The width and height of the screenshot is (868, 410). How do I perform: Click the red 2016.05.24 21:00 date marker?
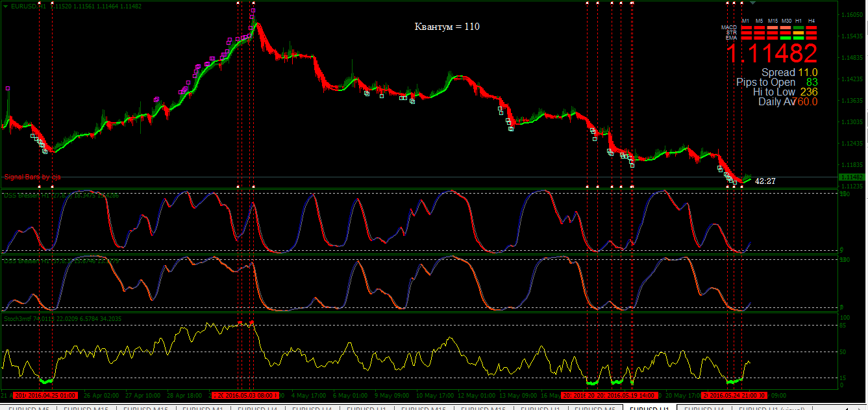pos(734,395)
